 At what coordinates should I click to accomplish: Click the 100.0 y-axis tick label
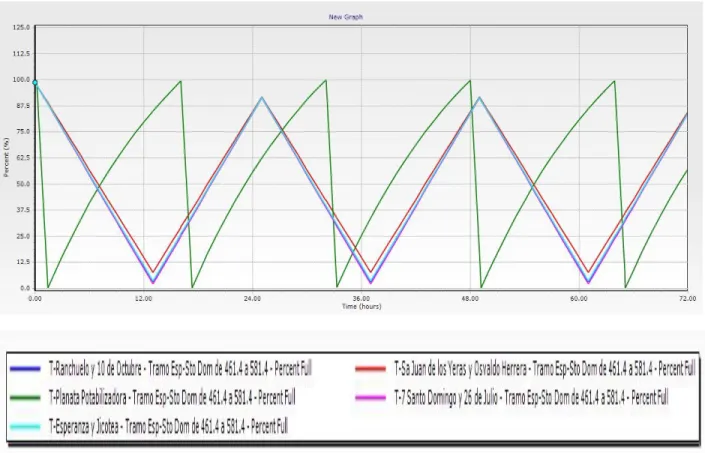[x=21, y=80]
